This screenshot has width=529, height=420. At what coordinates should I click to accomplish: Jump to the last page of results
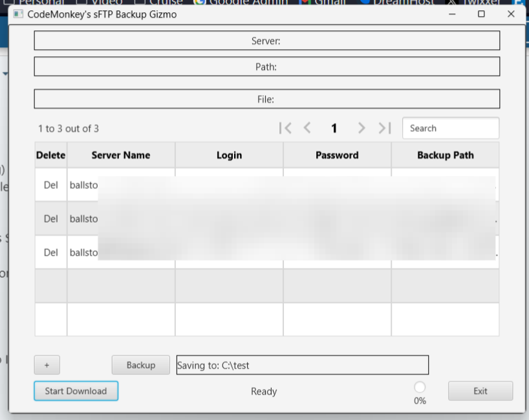[x=384, y=128]
